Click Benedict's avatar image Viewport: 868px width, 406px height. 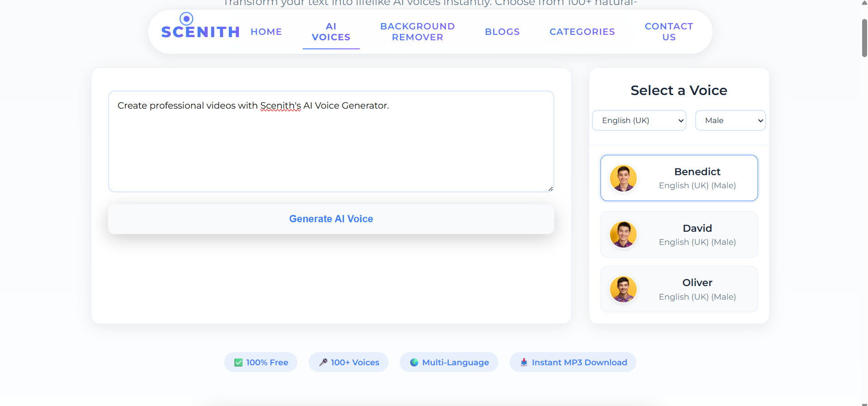[623, 178]
